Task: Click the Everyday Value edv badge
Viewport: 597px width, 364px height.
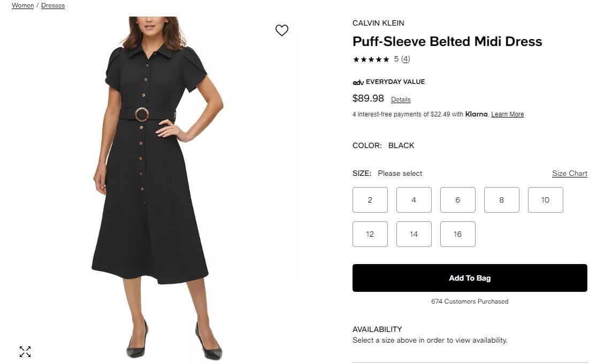Action: point(358,82)
